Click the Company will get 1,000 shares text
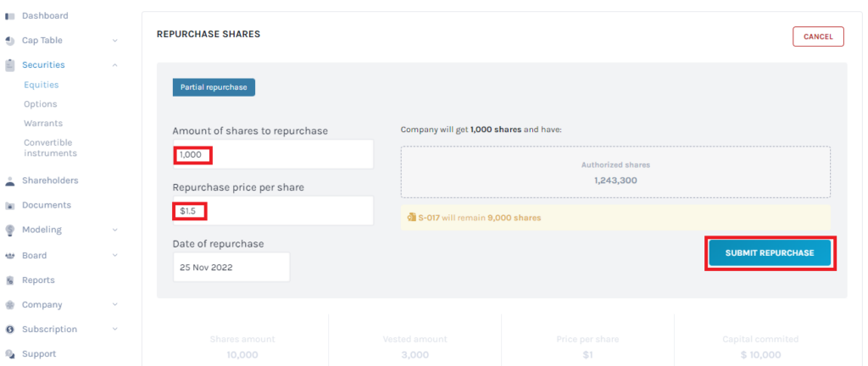The height and width of the screenshot is (366, 868). [481, 130]
